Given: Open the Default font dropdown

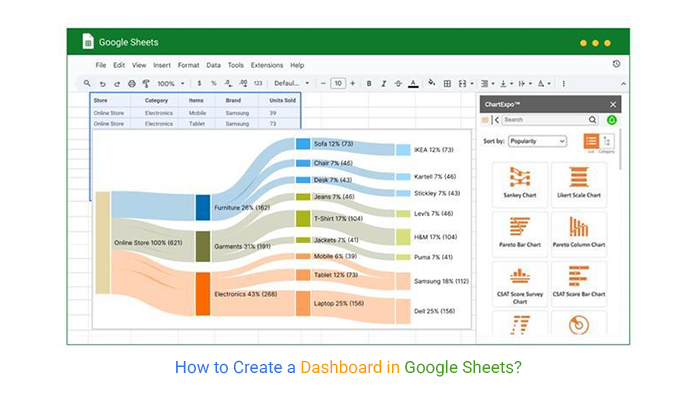Looking at the screenshot, I should point(292,83).
